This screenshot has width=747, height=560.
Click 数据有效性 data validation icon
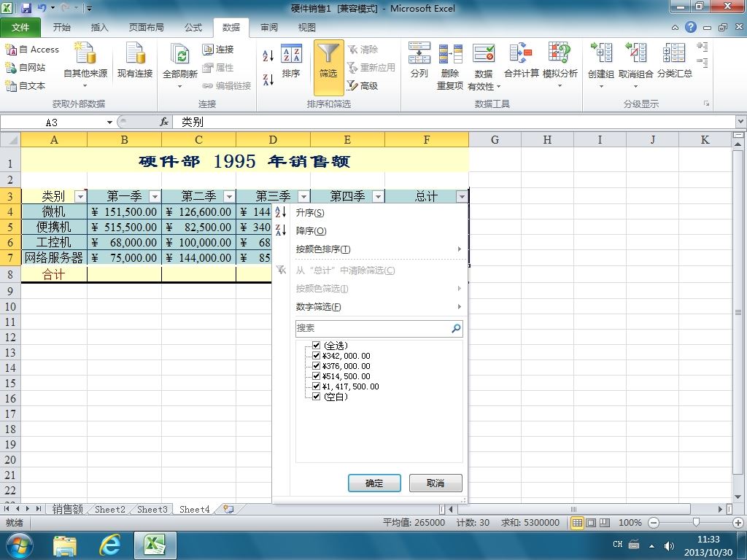point(484,53)
